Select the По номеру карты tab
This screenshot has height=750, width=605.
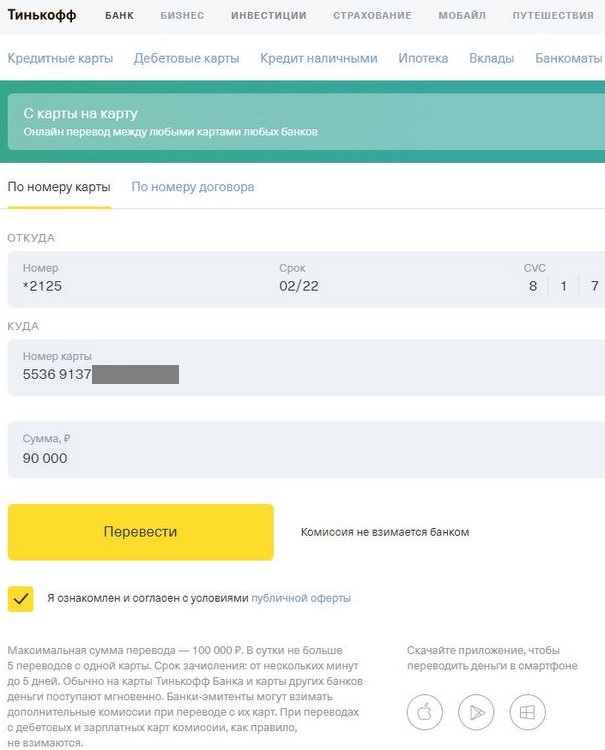point(59,187)
